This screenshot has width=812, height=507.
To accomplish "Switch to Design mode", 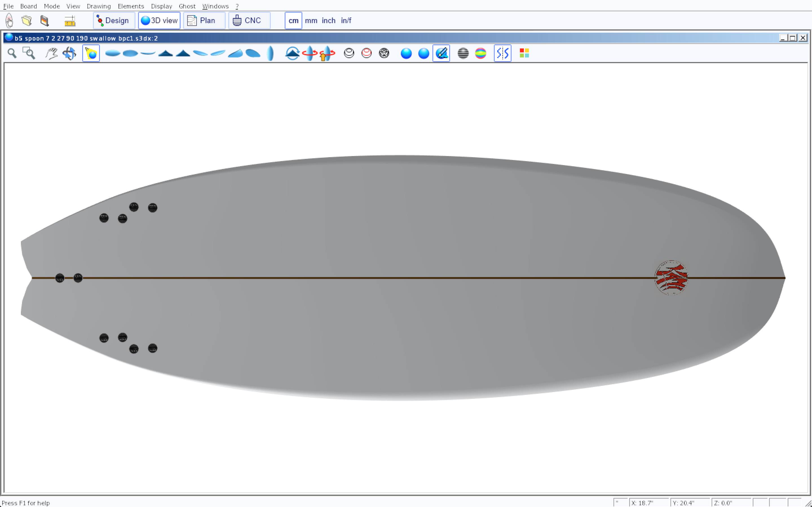I will coord(114,21).
